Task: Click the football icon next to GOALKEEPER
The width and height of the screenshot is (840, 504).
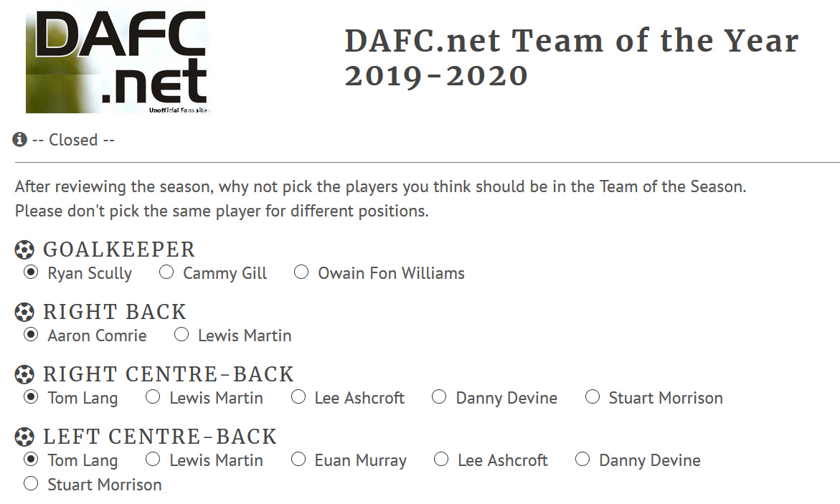Action: click(x=24, y=250)
